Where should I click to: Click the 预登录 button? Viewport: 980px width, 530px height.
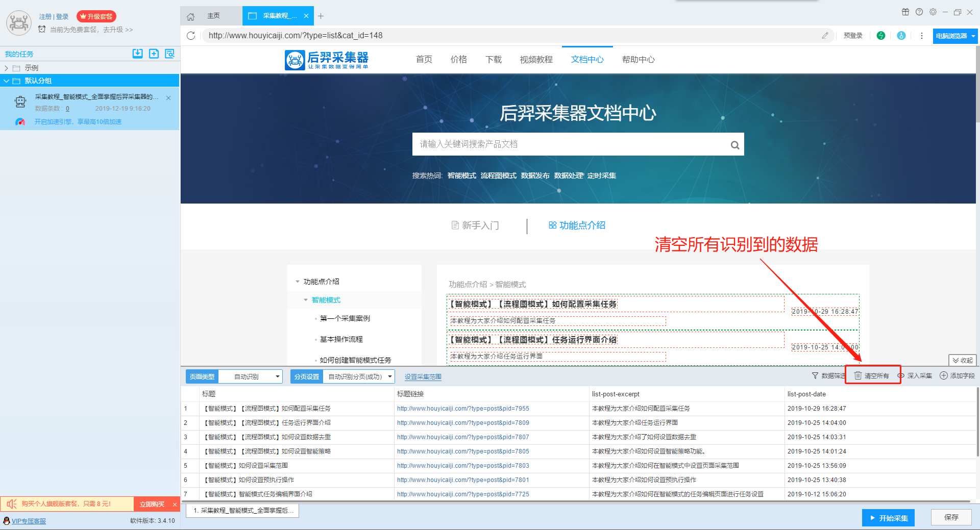coord(853,36)
